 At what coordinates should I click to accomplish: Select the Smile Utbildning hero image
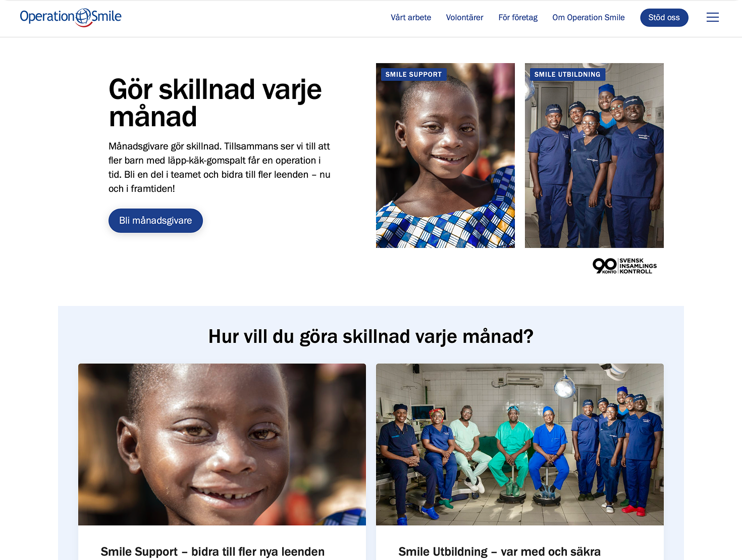tap(594, 156)
